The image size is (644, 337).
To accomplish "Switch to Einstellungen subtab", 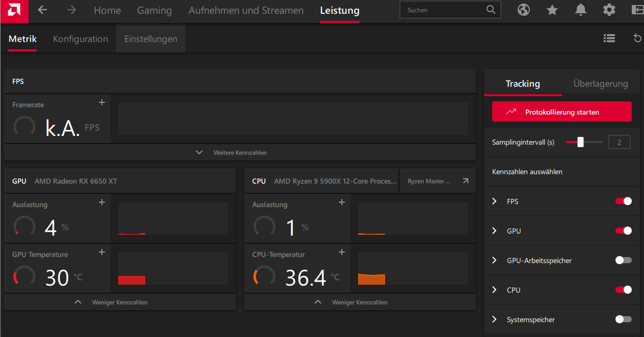I will tap(151, 39).
